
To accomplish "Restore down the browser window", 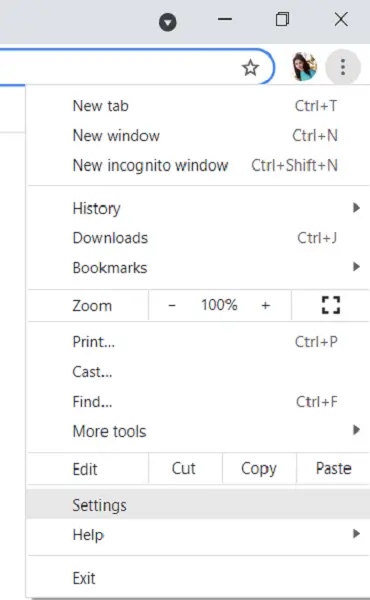I will tap(282, 19).
